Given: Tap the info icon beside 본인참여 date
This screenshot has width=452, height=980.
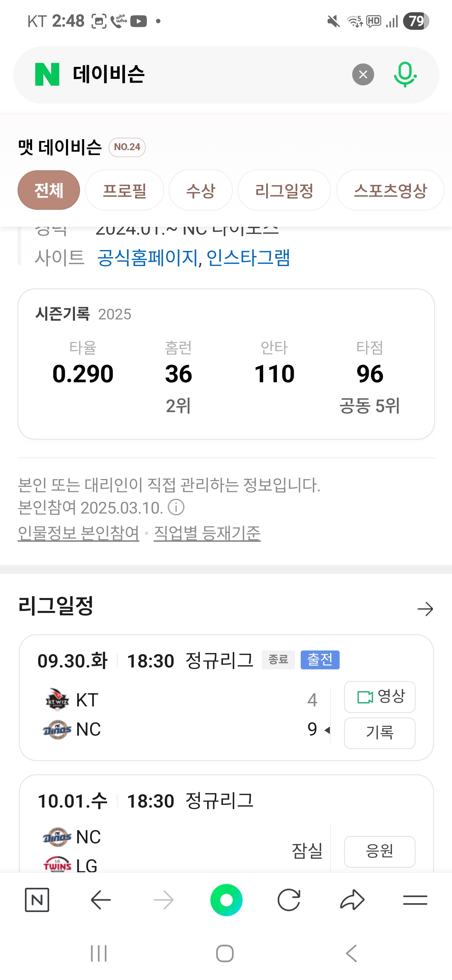Looking at the screenshot, I should click(x=176, y=508).
